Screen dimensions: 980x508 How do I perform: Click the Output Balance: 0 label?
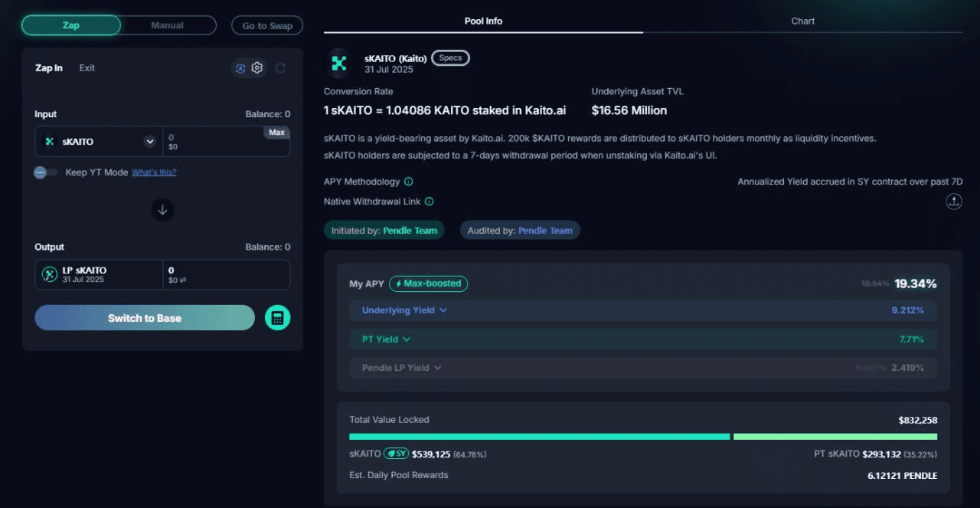[268, 247]
